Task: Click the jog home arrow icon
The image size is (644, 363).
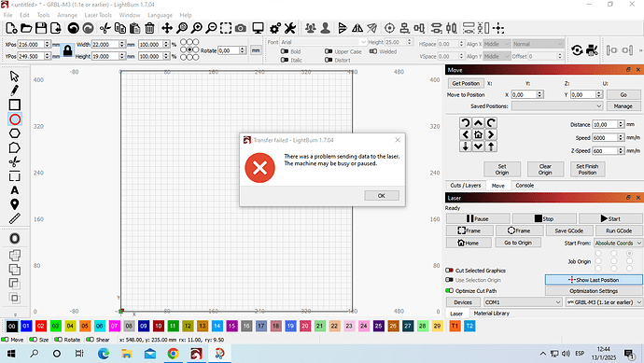Action: [478, 134]
